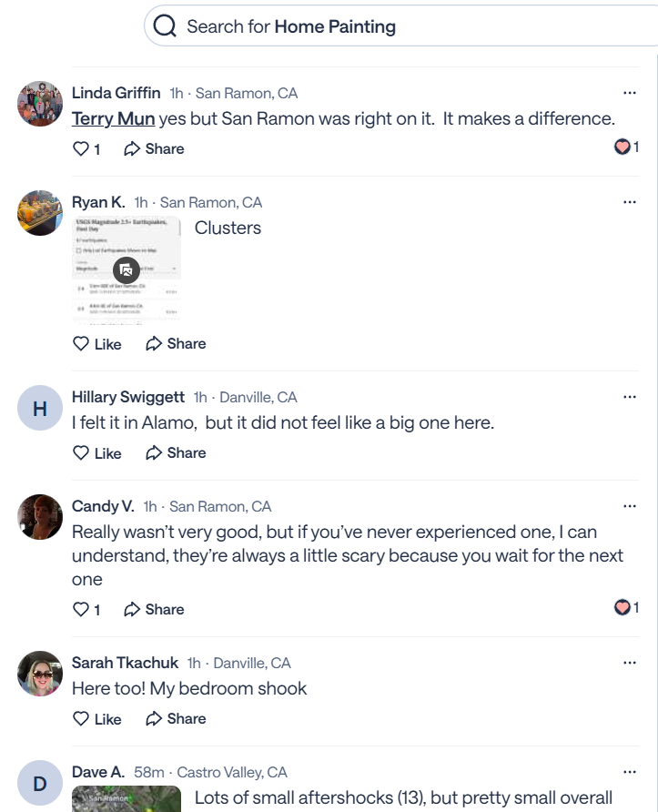Click Hillary Swiggett's H avatar
The height and width of the screenshot is (812, 658).
click(40, 409)
